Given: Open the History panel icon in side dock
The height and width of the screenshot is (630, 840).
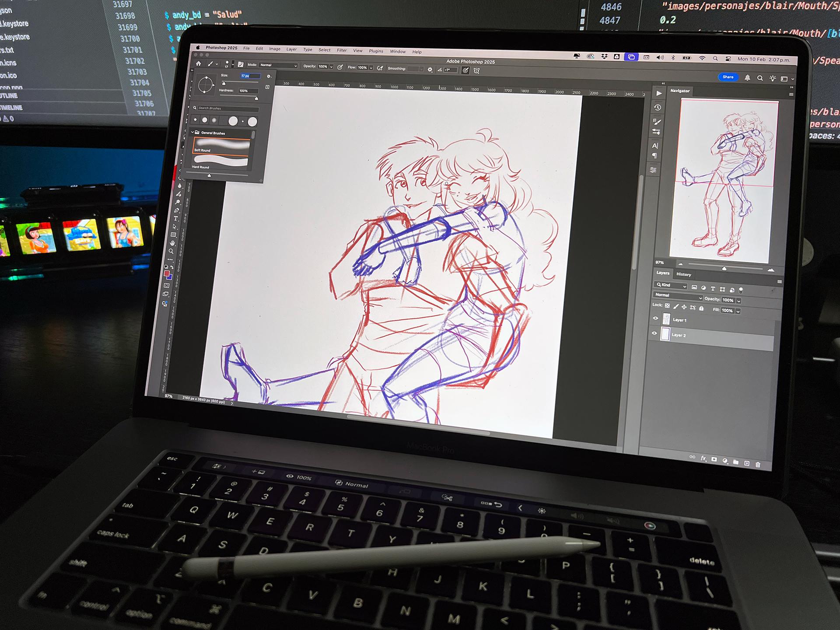Looking at the screenshot, I should point(657,108).
